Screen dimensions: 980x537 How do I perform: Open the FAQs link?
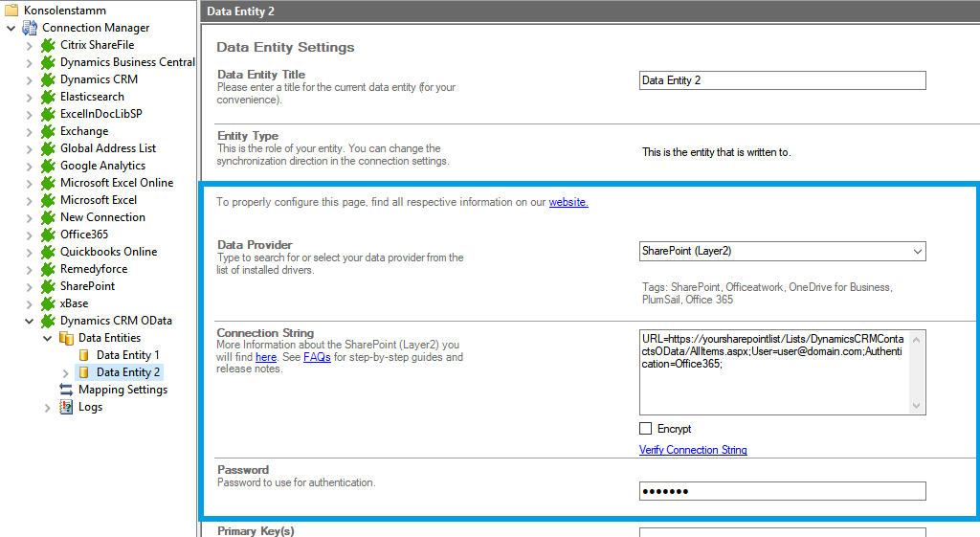pos(317,357)
